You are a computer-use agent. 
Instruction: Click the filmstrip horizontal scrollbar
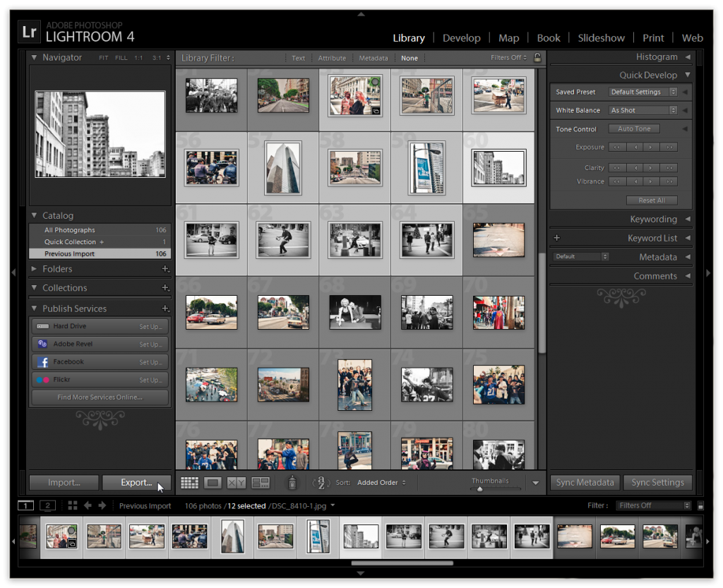coord(402,563)
